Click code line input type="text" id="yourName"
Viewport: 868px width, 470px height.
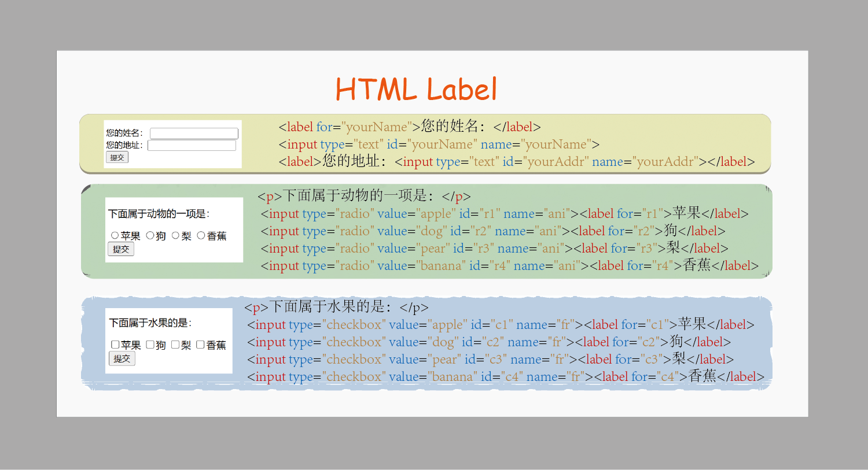pos(439,145)
